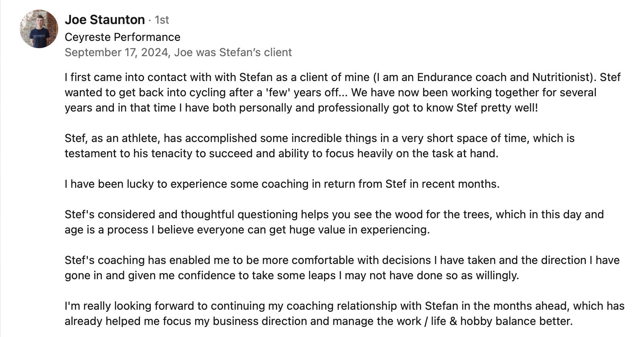Open Joe Staunton's profile photo
This screenshot has width=644, height=337.
point(39,29)
